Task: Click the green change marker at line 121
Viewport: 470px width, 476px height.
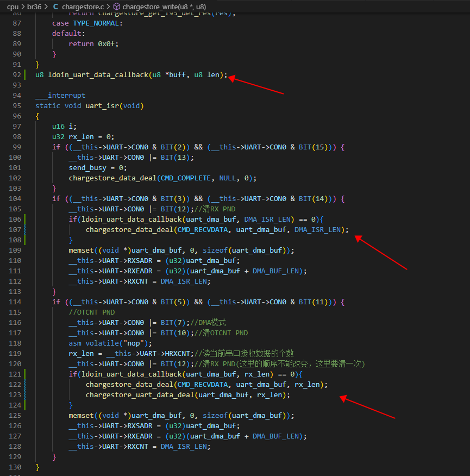Action: tap(24, 374)
